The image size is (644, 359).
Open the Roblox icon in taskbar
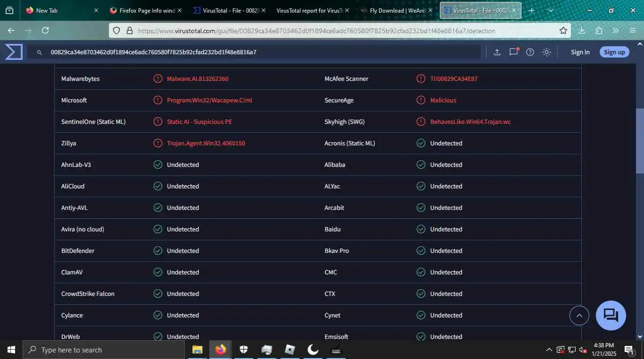pyautogui.click(x=290, y=350)
